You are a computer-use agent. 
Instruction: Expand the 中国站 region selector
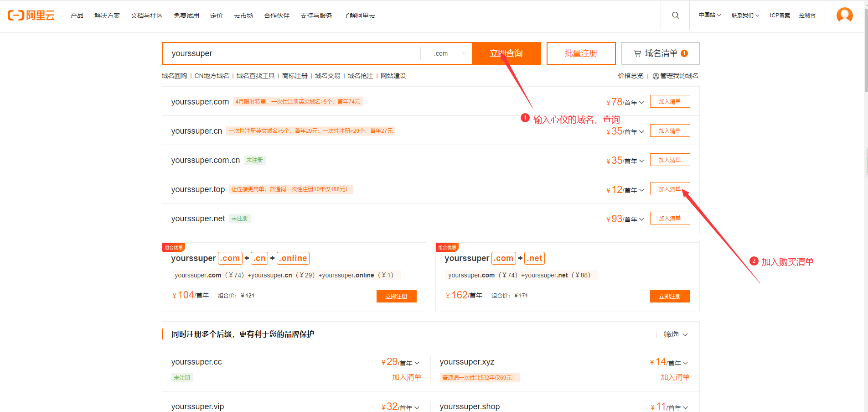[x=709, y=16]
